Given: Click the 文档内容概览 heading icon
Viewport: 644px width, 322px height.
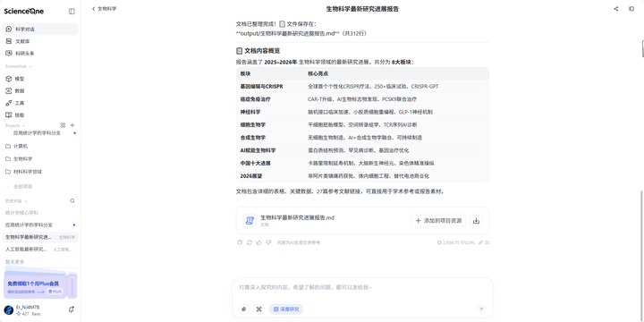Looking at the screenshot, I should click(239, 51).
